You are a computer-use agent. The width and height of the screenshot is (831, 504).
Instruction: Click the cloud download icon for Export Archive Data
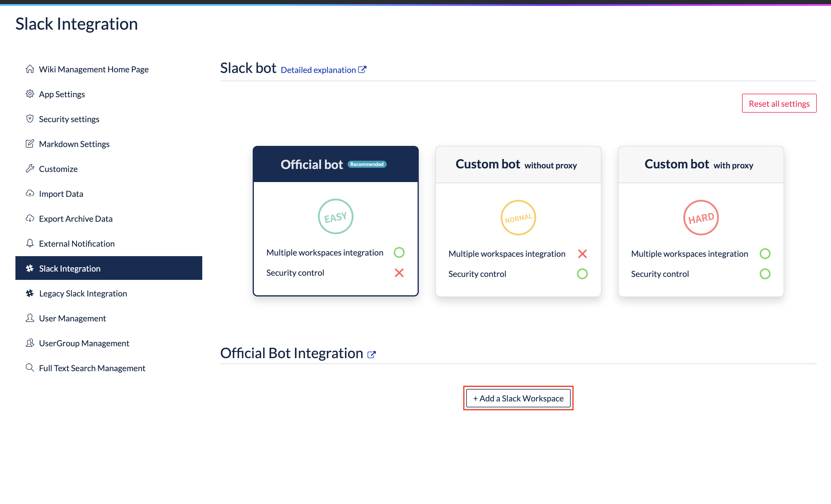coord(30,218)
